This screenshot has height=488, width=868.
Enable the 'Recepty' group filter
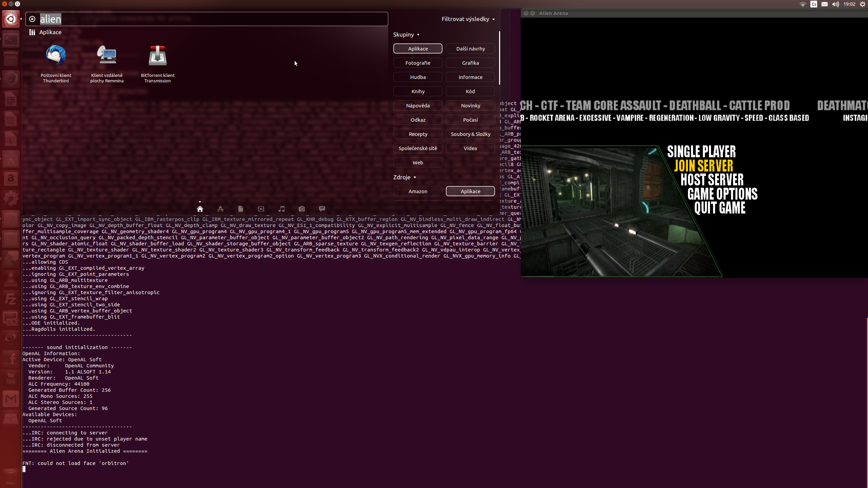pyautogui.click(x=418, y=134)
